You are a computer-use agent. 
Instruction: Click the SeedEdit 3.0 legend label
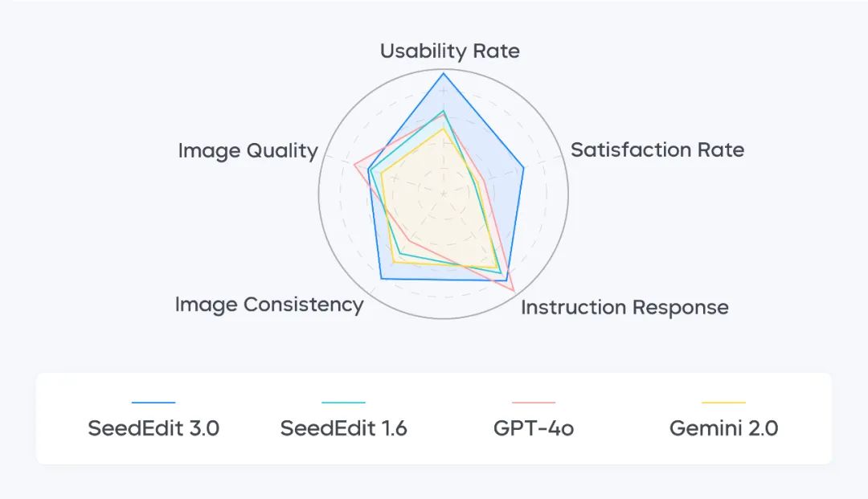154,428
